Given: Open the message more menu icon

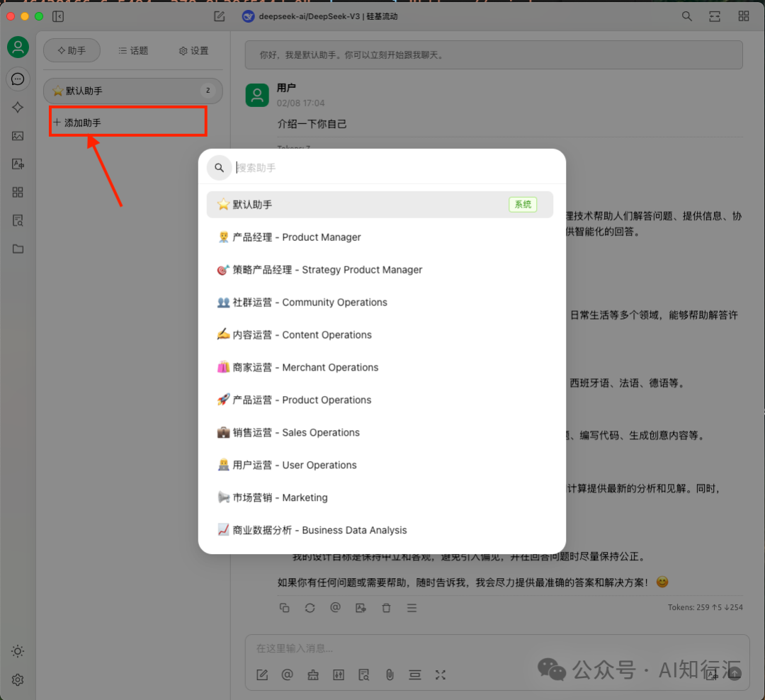Looking at the screenshot, I should [x=412, y=608].
